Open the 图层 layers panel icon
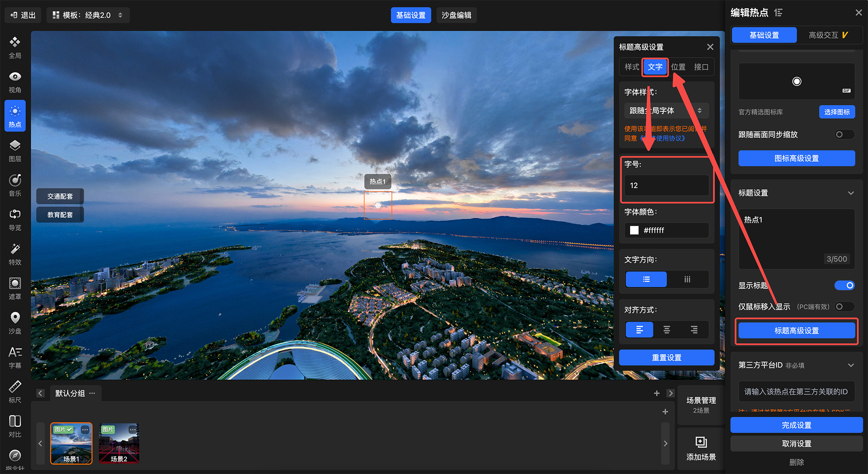This screenshot has height=474, width=868. point(15,146)
